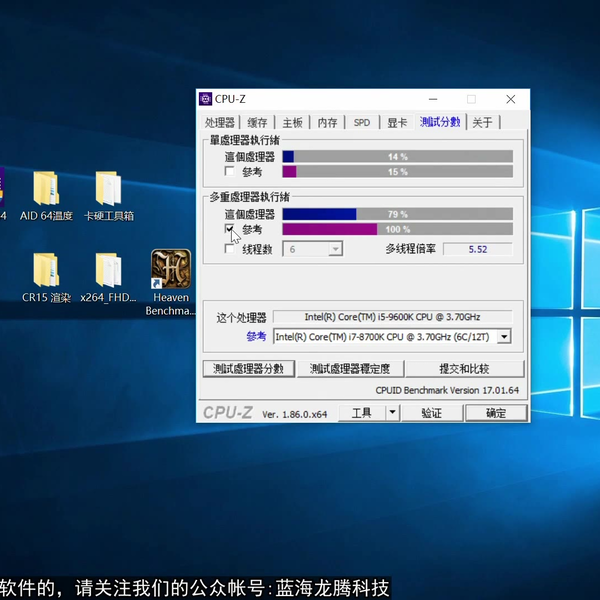Click the single-thread 14 % progress bar
The height and width of the screenshot is (600, 600).
point(398,157)
